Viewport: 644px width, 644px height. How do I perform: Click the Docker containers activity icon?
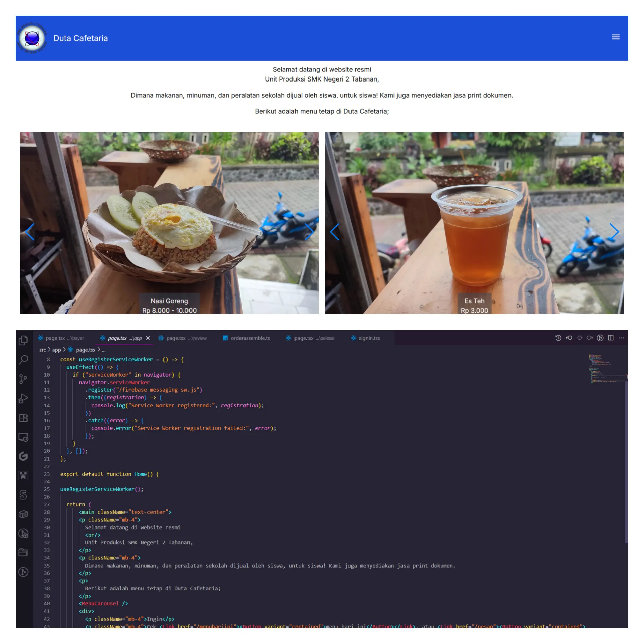[x=23, y=514]
